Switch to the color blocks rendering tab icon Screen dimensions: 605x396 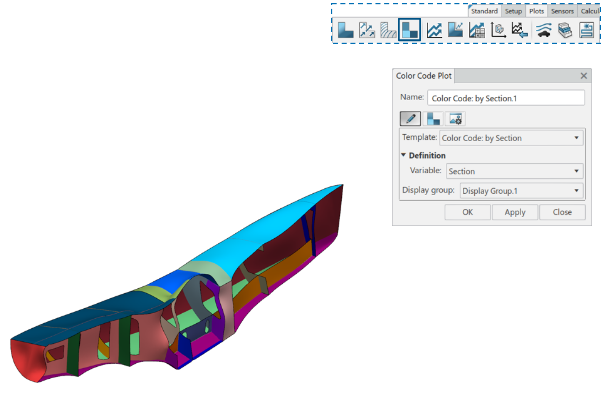(433, 118)
